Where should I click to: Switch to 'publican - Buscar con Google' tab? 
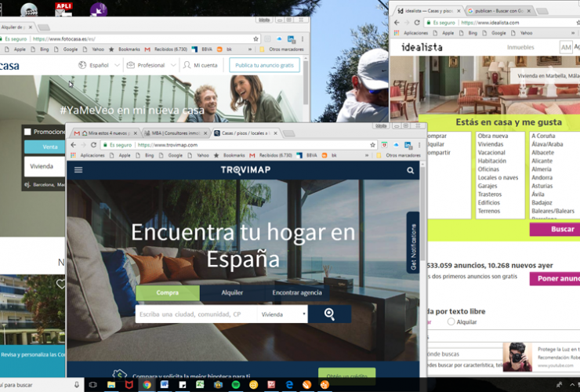(499, 11)
